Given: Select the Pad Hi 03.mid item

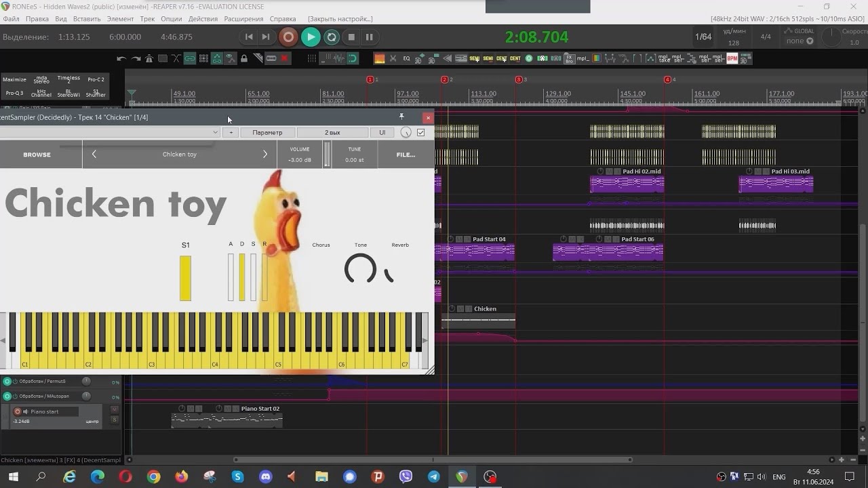Looking at the screenshot, I should coord(776,183).
